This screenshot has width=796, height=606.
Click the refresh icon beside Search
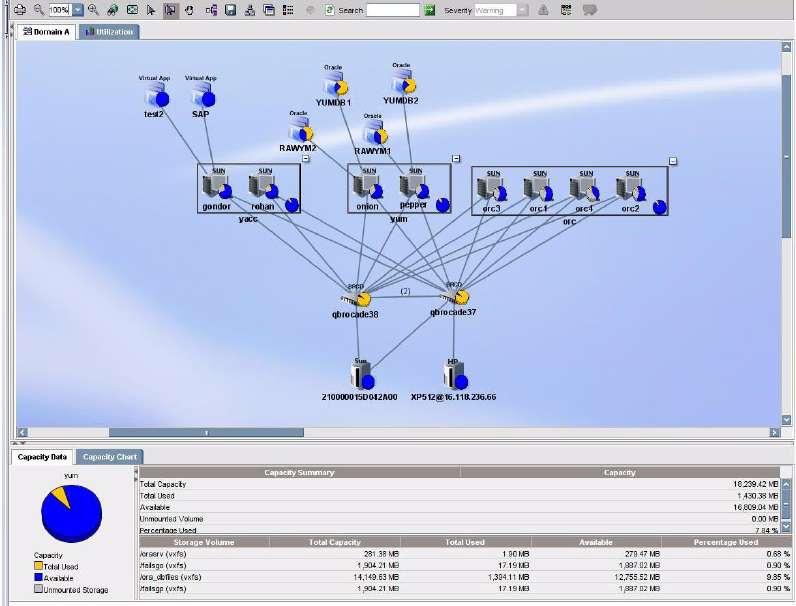(x=329, y=10)
